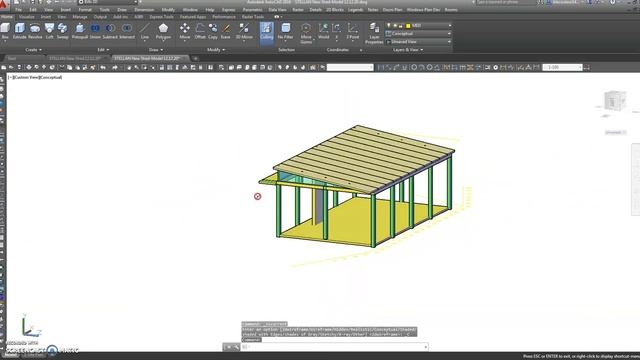Choose the Line draw tool
This screenshot has height=360, width=640.
click(x=144, y=31)
